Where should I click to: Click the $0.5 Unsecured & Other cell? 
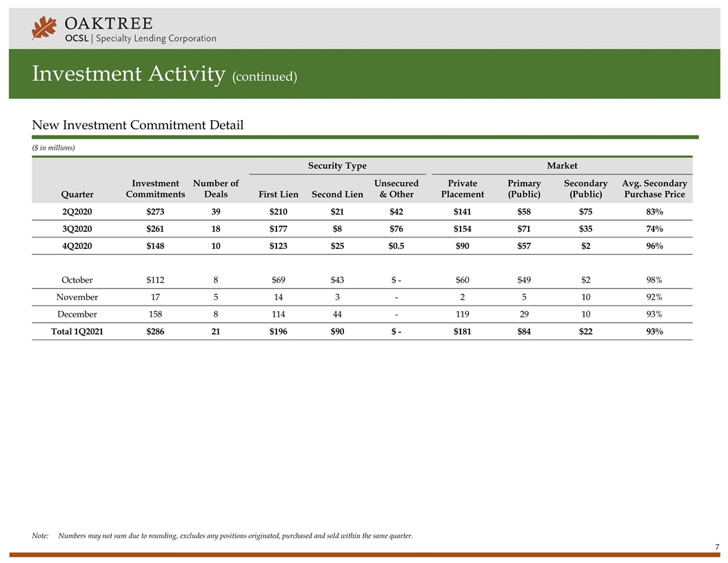pos(396,246)
